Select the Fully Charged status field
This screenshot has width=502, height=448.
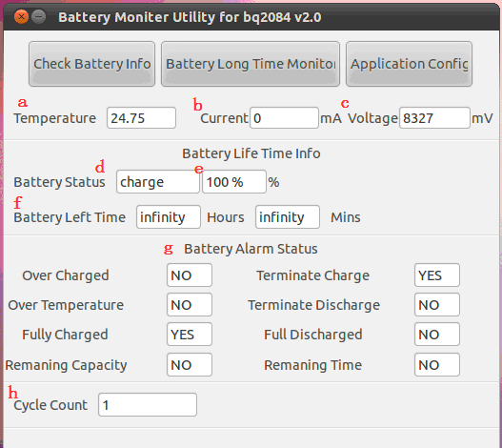[190, 335]
